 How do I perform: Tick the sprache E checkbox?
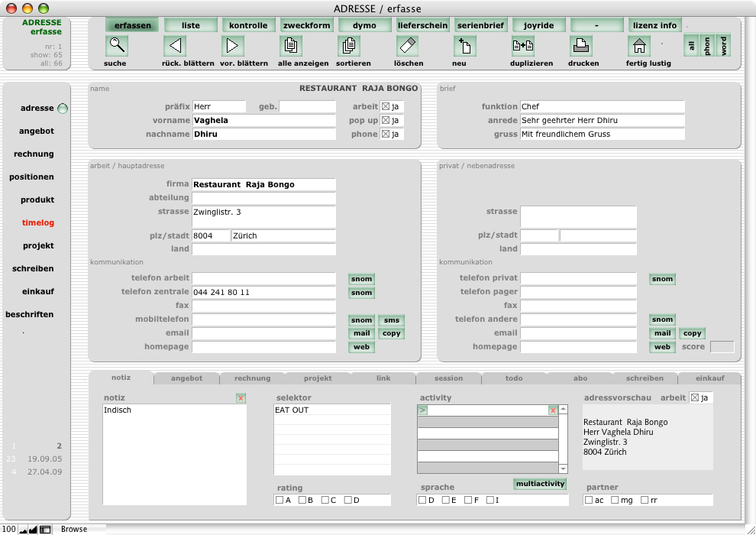pyautogui.click(x=444, y=500)
